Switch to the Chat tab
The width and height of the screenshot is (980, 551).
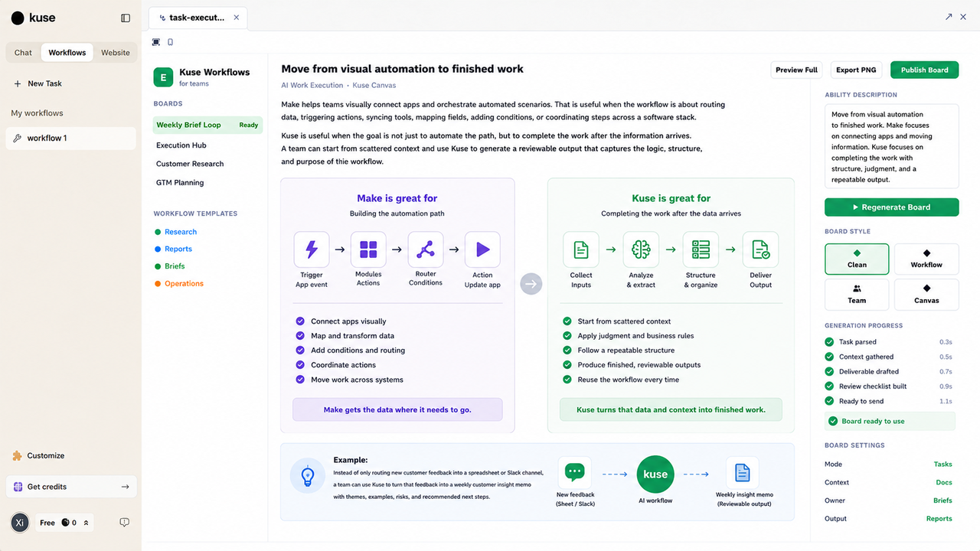coord(23,53)
